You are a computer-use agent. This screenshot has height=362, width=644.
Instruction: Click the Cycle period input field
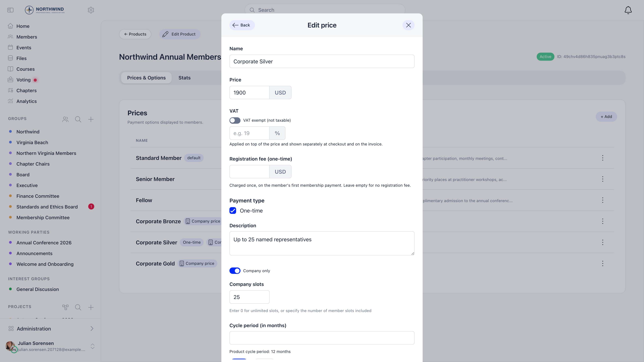tap(322, 338)
